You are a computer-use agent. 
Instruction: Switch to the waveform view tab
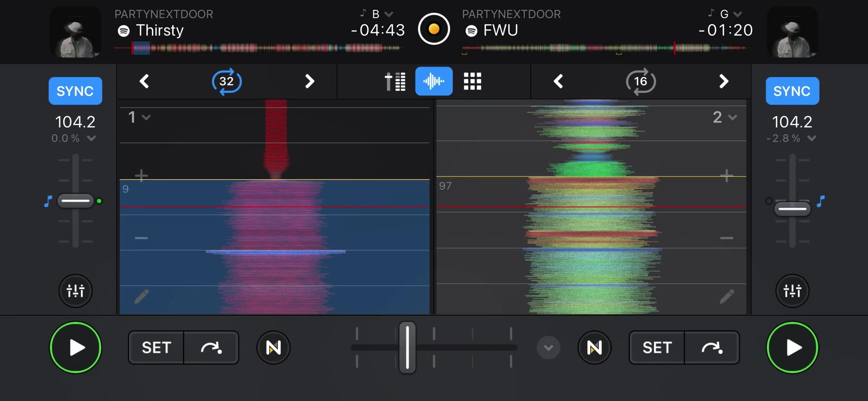(434, 81)
